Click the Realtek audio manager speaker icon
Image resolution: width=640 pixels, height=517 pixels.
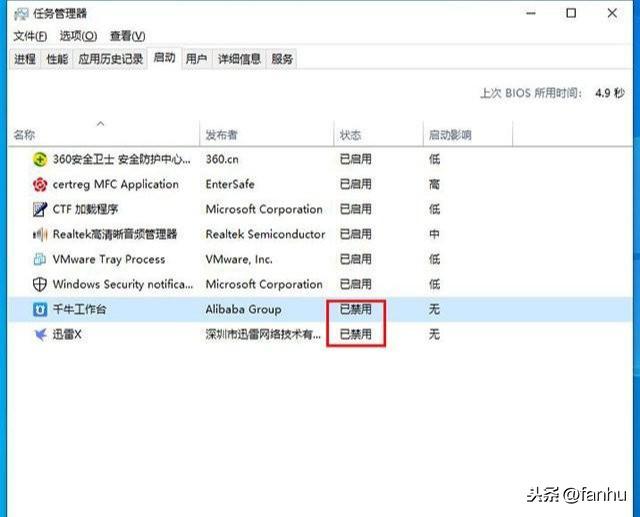pyautogui.click(x=40, y=234)
